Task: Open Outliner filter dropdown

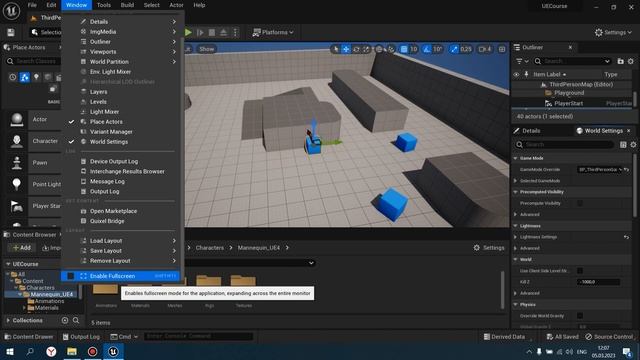Action: 522,61
